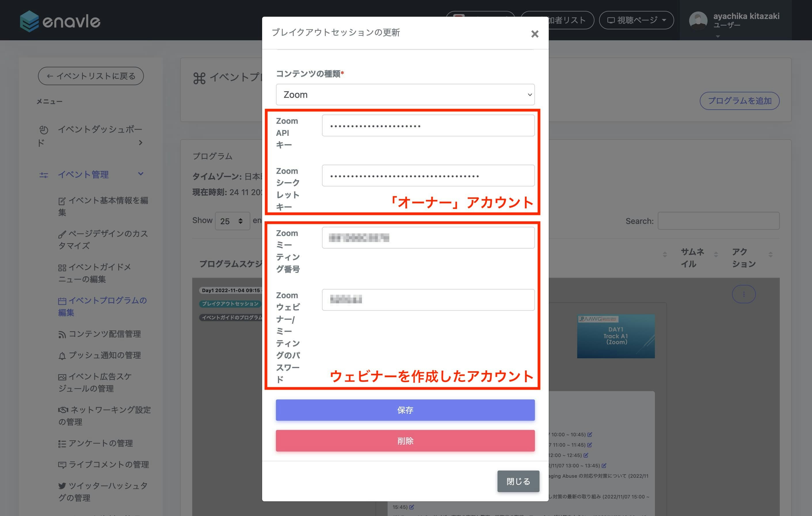This screenshot has height=516, width=812.
Task: Open the コンテンツの種類 Zoom dropdown
Action: click(x=405, y=94)
